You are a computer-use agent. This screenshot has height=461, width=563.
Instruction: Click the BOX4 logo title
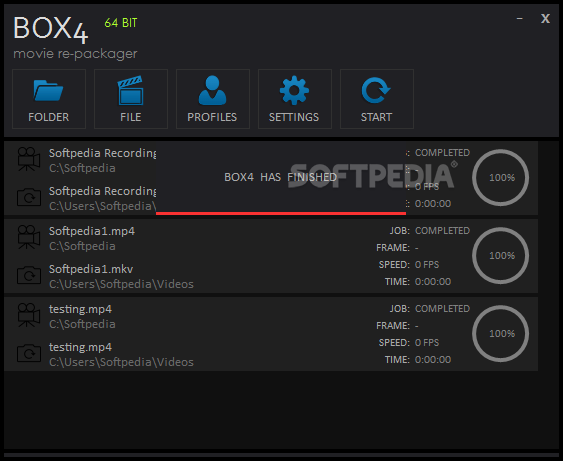click(x=51, y=30)
